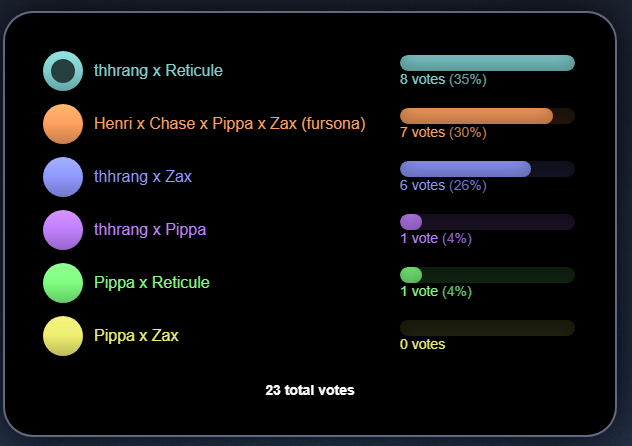Select the teal radio circle for thhrang x Reticule

coord(63,71)
